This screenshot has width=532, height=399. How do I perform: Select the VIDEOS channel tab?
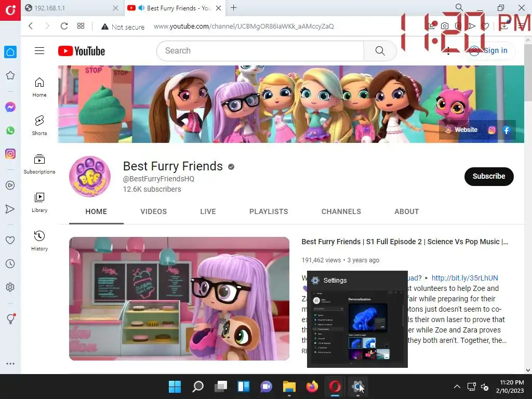tap(154, 211)
